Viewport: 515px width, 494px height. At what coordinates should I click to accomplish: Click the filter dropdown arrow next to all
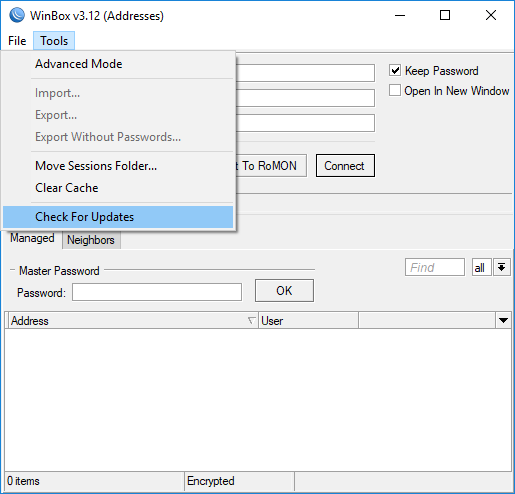pyautogui.click(x=502, y=267)
